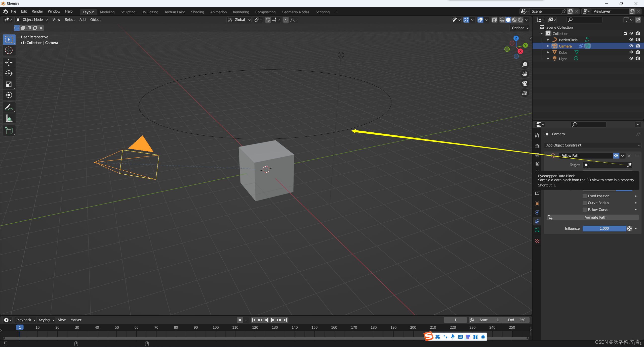Select the Annotate tool

coord(9,108)
